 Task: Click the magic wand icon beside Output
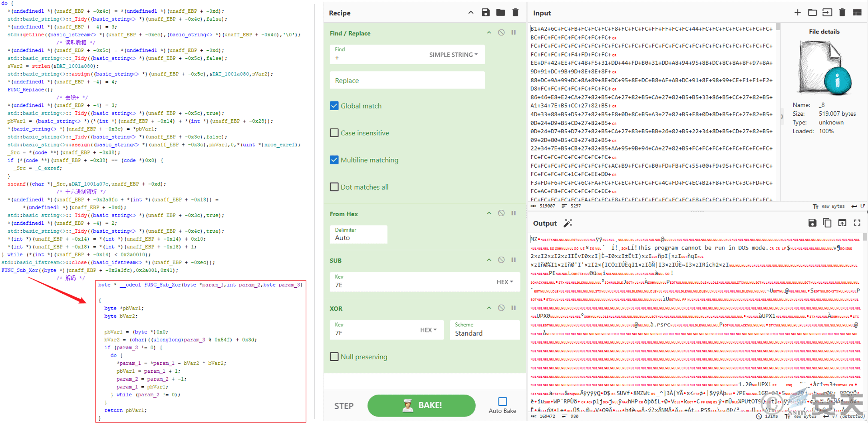pos(568,223)
